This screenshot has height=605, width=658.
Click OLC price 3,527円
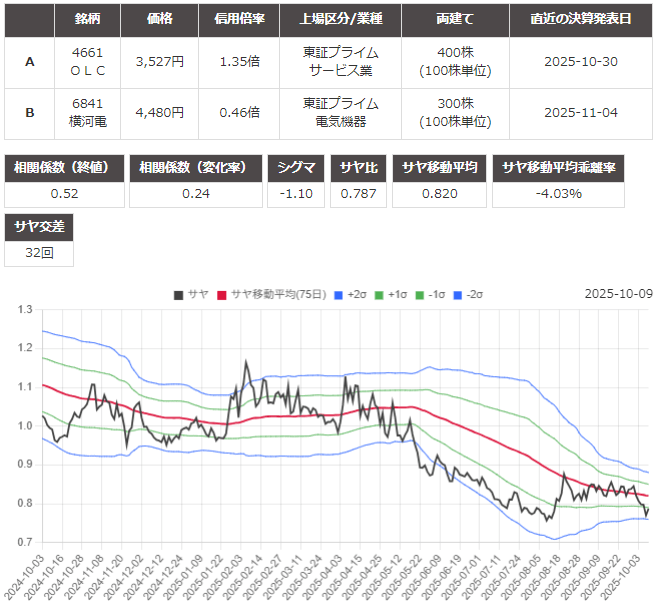point(159,61)
